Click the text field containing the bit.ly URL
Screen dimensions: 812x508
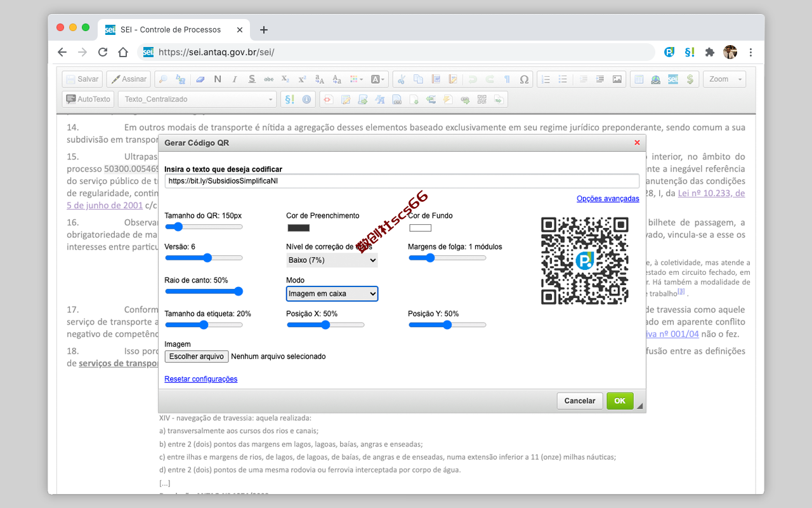click(x=402, y=180)
